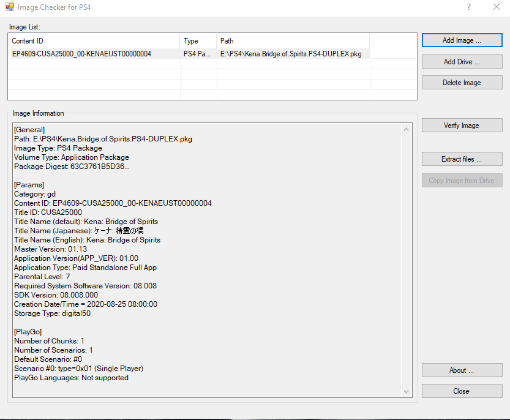Click the 'Number of Chunks: 1' line
The width and height of the screenshot is (510, 420).
click(49, 341)
